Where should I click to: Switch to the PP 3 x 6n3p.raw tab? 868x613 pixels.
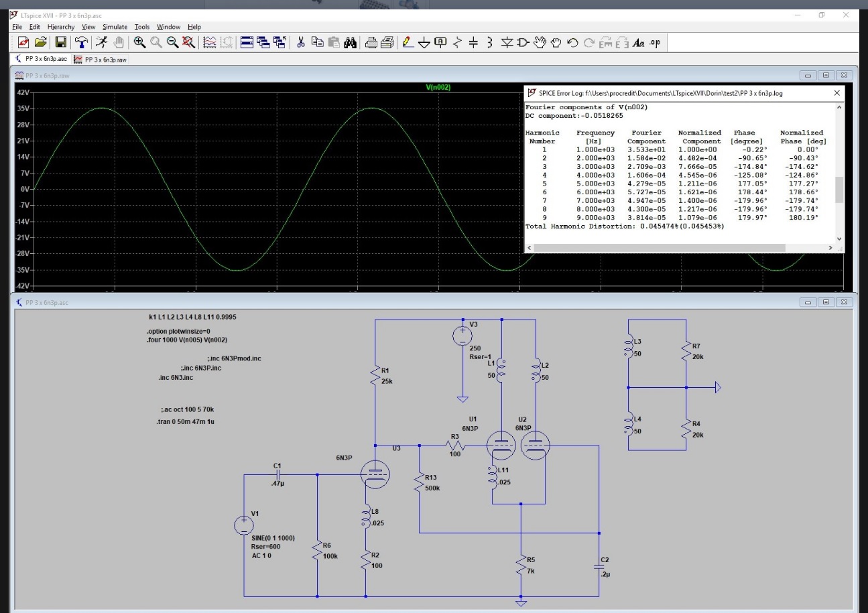pyautogui.click(x=100, y=59)
